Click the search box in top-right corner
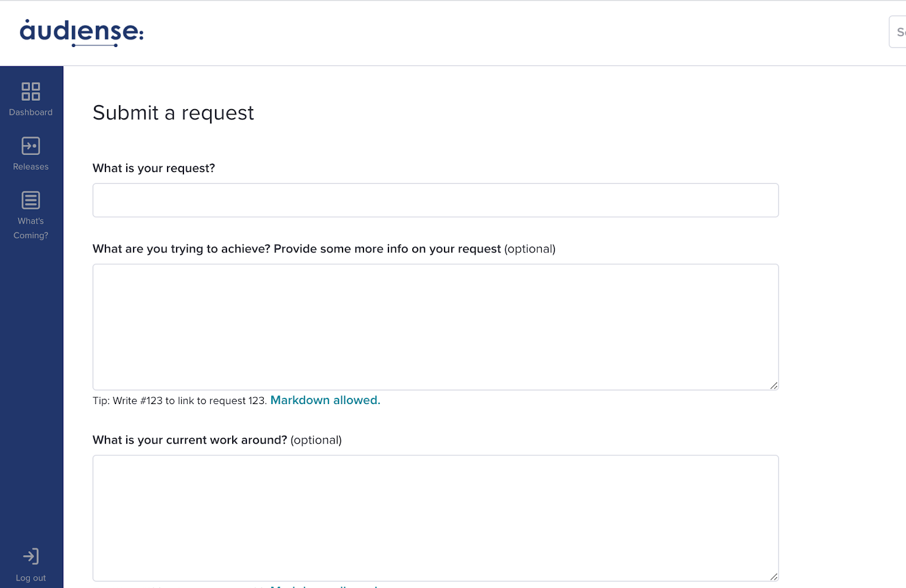 tap(898, 32)
